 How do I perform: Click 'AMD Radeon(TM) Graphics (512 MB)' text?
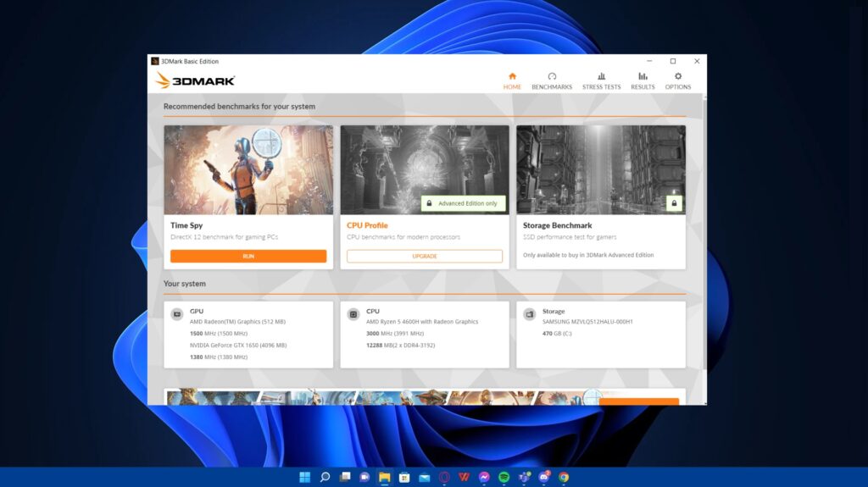[237, 322]
